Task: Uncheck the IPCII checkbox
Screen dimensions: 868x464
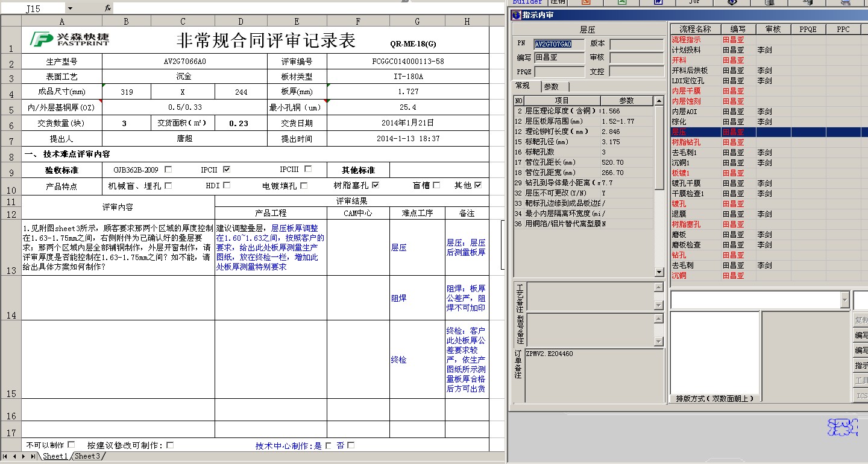Action: (227, 170)
